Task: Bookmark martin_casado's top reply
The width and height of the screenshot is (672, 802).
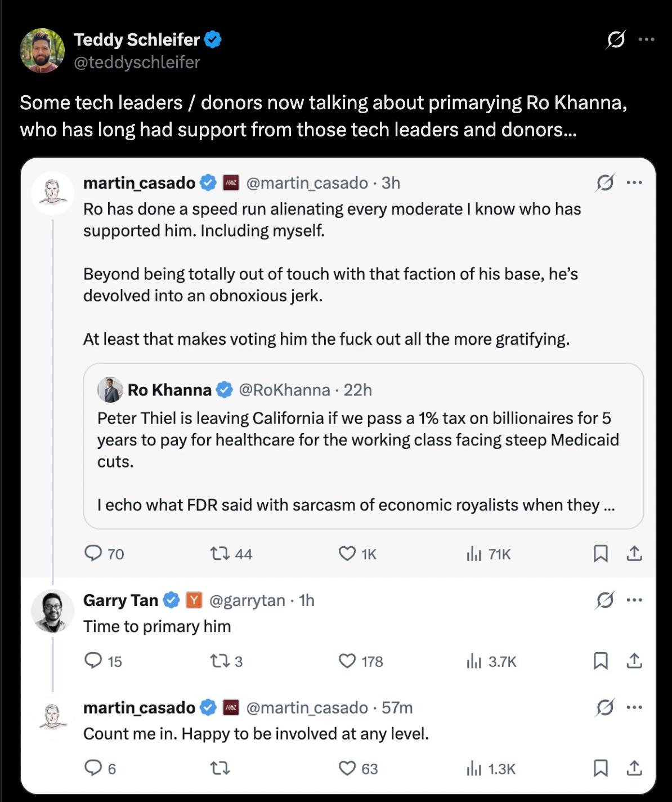Action: click(601, 554)
